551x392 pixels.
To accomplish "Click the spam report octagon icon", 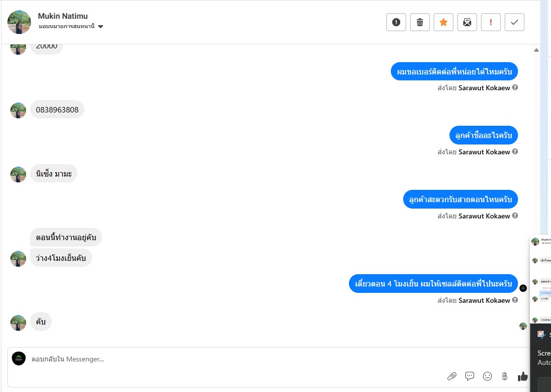I will point(396,22).
